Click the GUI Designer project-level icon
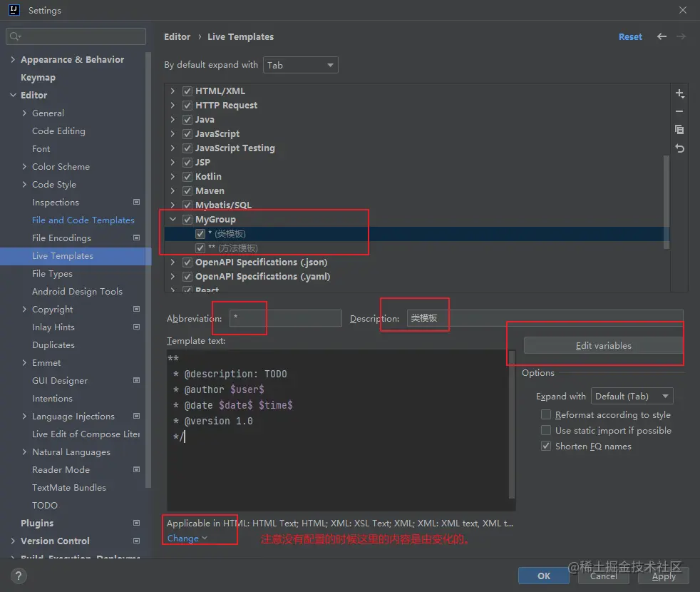This screenshot has height=592, width=700. (137, 380)
